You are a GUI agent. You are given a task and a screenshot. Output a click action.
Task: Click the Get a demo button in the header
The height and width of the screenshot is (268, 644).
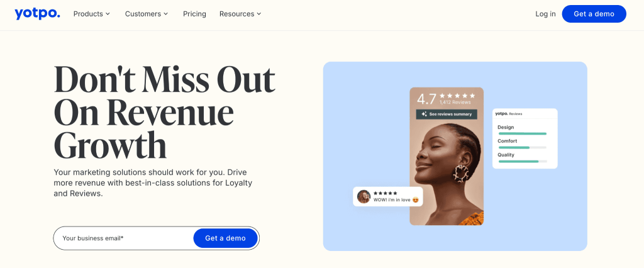(594, 14)
